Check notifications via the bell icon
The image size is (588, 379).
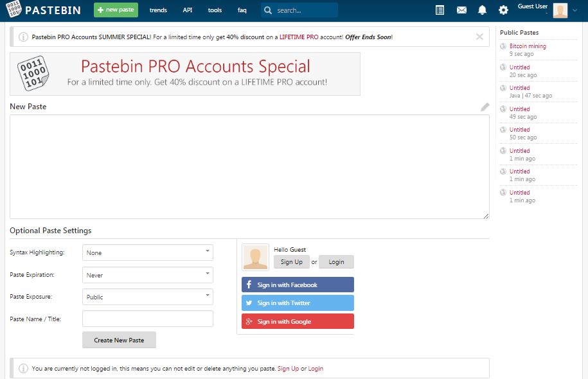pyautogui.click(x=483, y=10)
